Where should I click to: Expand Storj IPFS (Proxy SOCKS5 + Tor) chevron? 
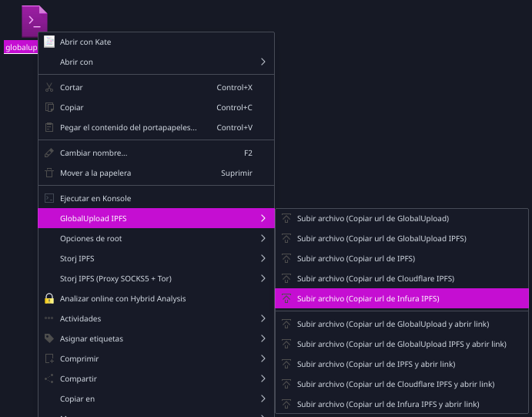pyautogui.click(x=263, y=278)
